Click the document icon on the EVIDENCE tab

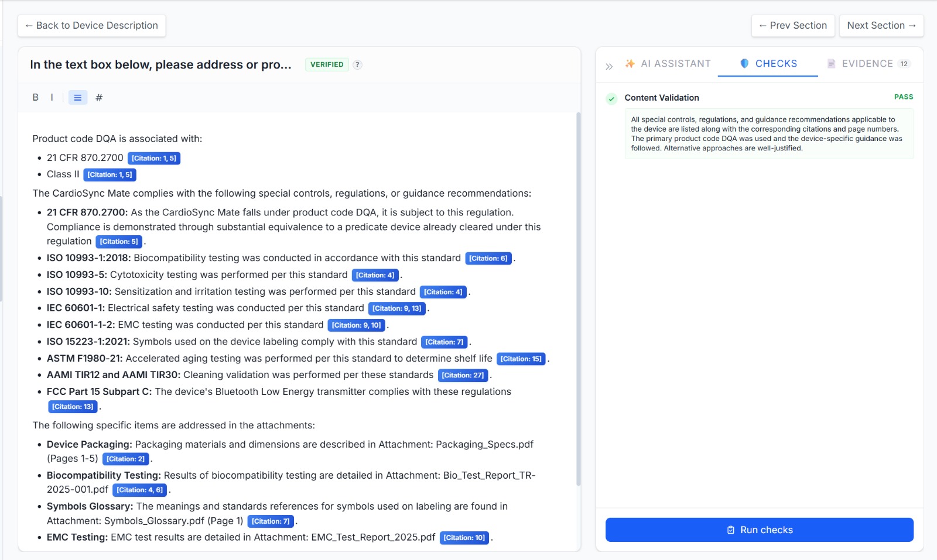(x=830, y=64)
